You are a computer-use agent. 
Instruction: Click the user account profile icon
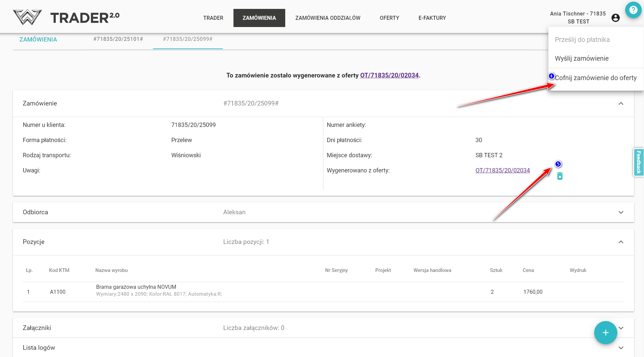615,18
